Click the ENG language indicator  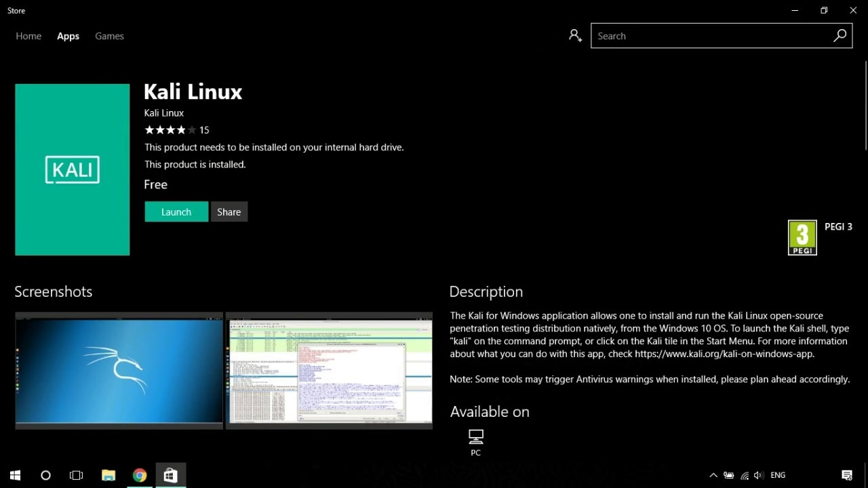click(x=778, y=475)
